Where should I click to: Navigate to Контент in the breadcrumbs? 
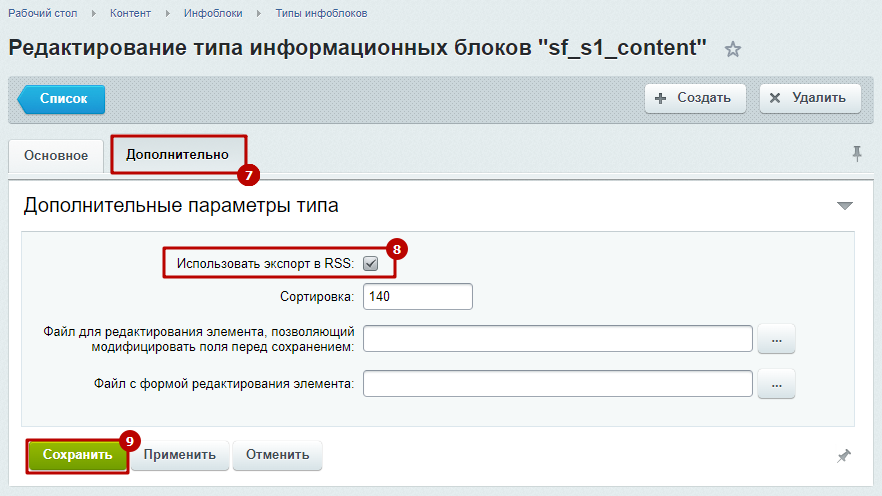tap(131, 13)
